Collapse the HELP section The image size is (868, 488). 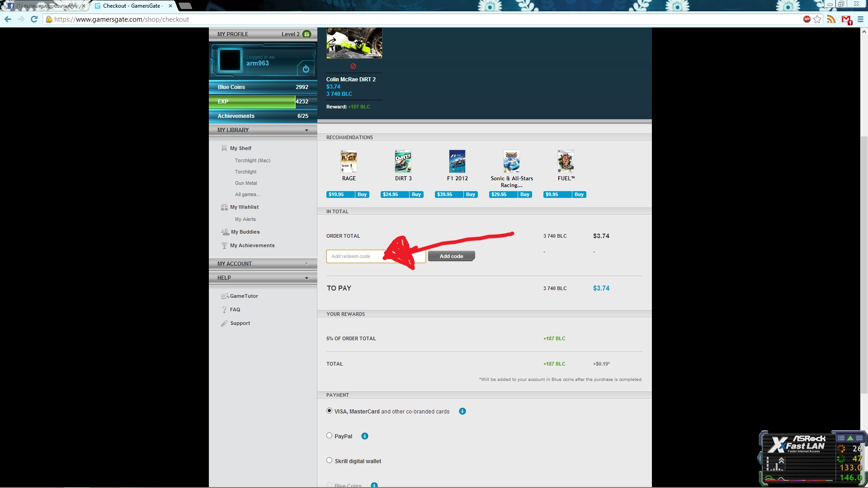(307, 278)
